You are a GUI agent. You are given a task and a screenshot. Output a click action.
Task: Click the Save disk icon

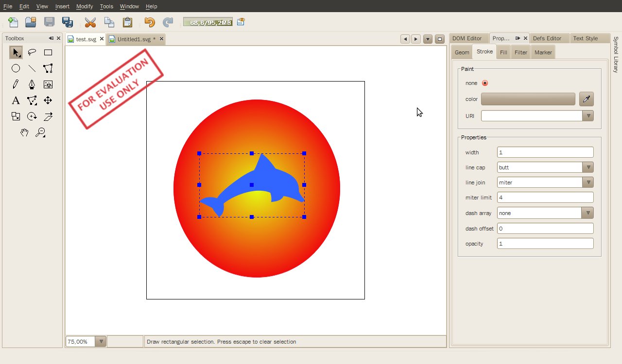tap(49, 22)
